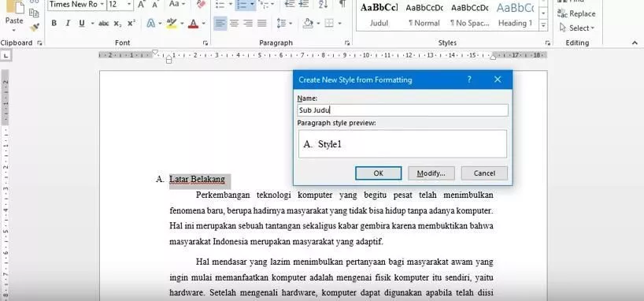The width and height of the screenshot is (644, 301).
Task: Open the Change Case Aa button
Action: coord(174,4)
